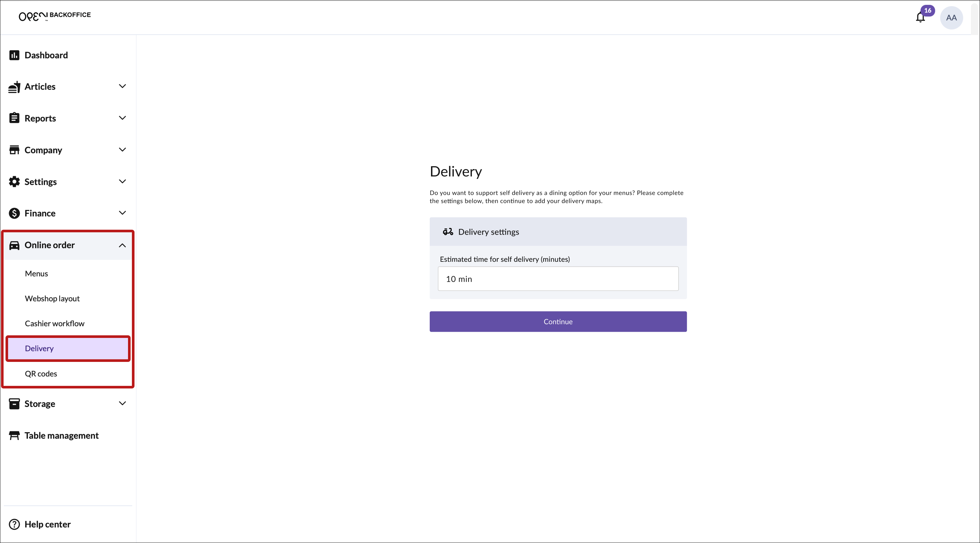Select Cashier workflow in sidebar
The width and height of the screenshot is (980, 543).
coord(54,324)
